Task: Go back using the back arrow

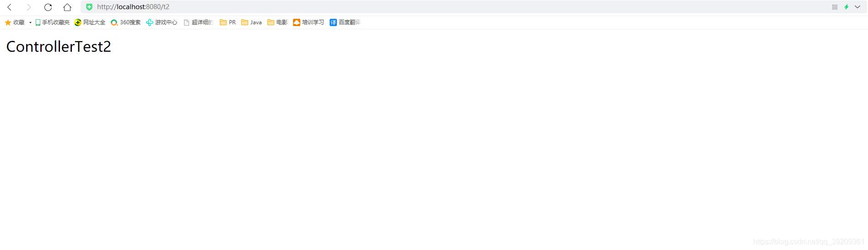Action: [10, 7]
